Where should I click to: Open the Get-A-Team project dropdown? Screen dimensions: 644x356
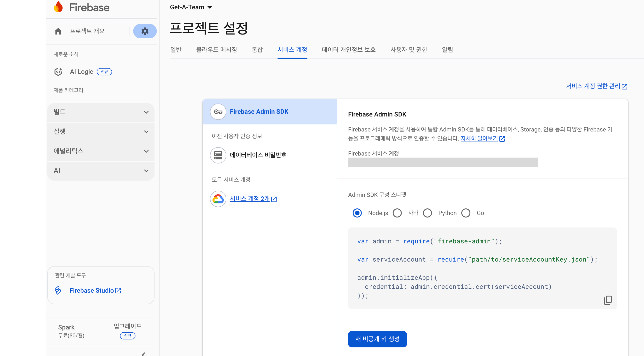click(191, 7)
